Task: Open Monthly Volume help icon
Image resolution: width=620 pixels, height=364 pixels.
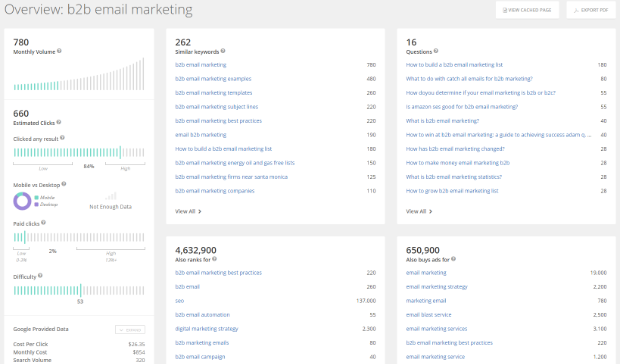Action: (x=59, y=51)
